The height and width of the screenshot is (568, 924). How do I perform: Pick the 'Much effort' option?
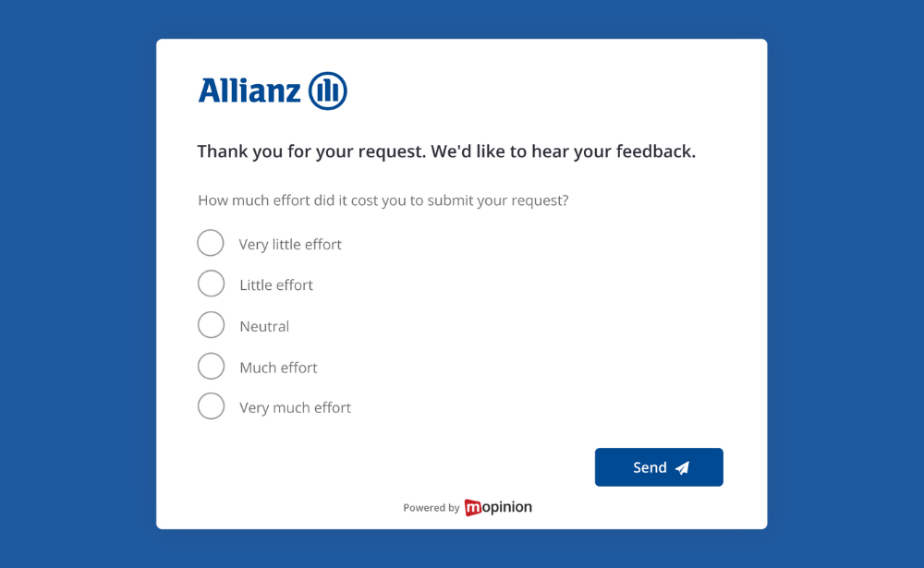click(x=211, y=366)
